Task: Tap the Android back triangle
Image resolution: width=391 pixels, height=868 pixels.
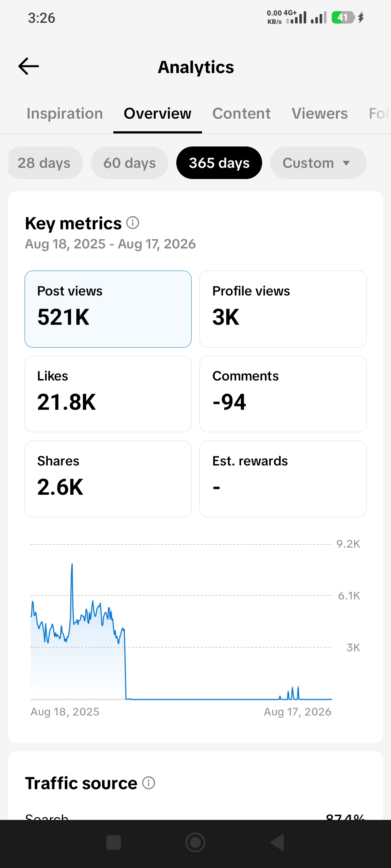Action: 277,842
